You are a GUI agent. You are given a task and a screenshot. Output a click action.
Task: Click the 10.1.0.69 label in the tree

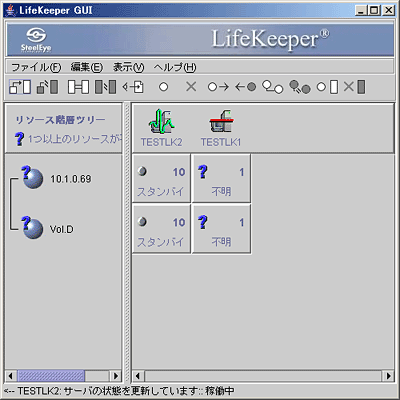(71, 179)
